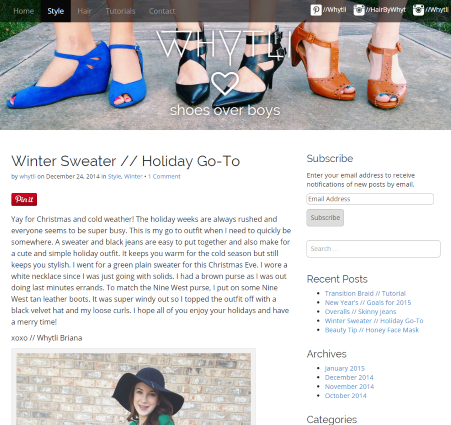The image size is (451, 425).
Task: Click into the Search box
Action: [x=373, y=249]
